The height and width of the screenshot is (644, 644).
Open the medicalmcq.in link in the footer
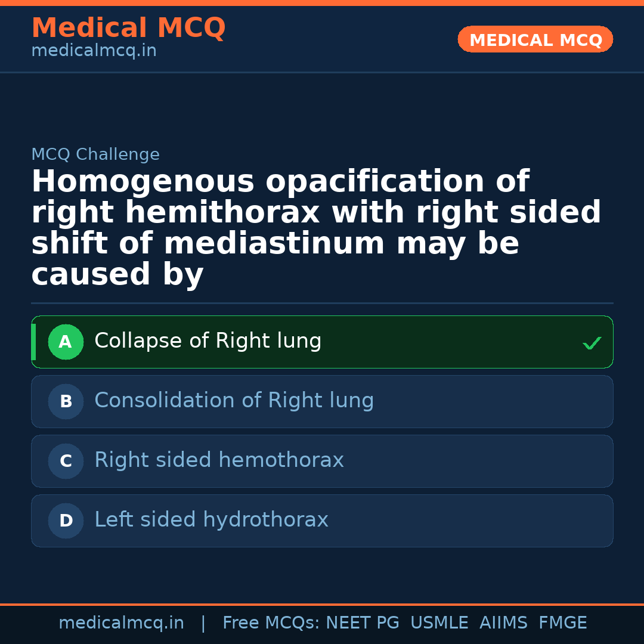[121, 623]
